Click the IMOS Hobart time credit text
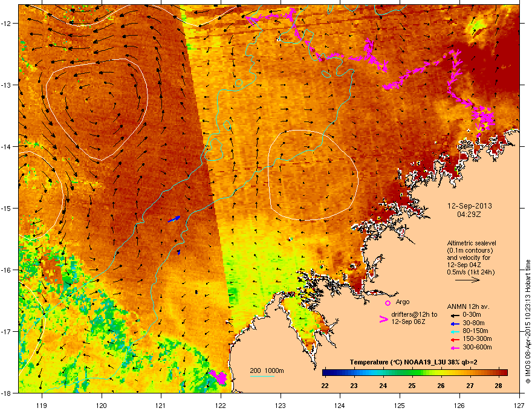 [528, 322]
